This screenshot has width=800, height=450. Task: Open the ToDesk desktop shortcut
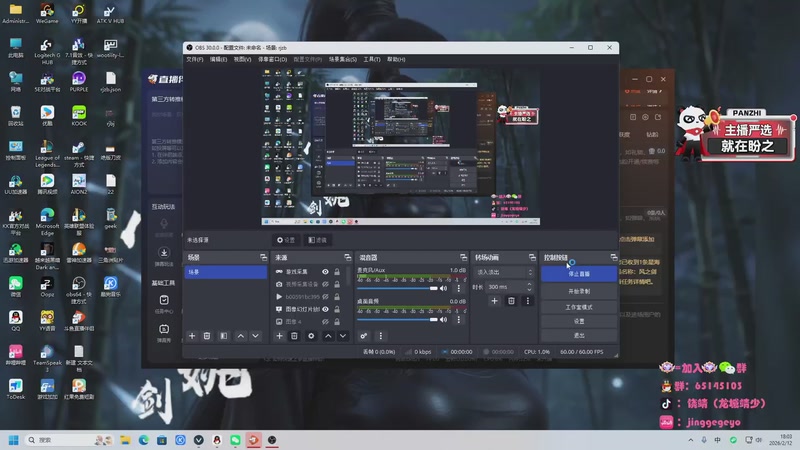(15, 389)
